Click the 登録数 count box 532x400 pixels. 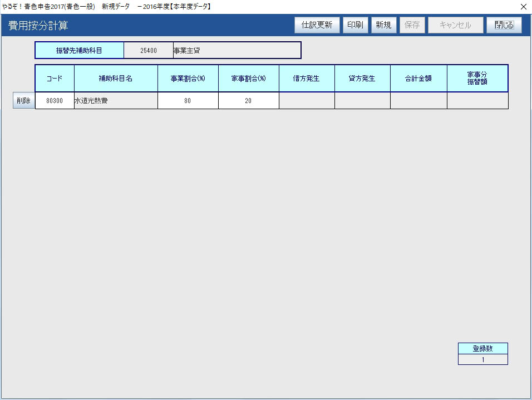pyautogui.click(x=482, y=359)
